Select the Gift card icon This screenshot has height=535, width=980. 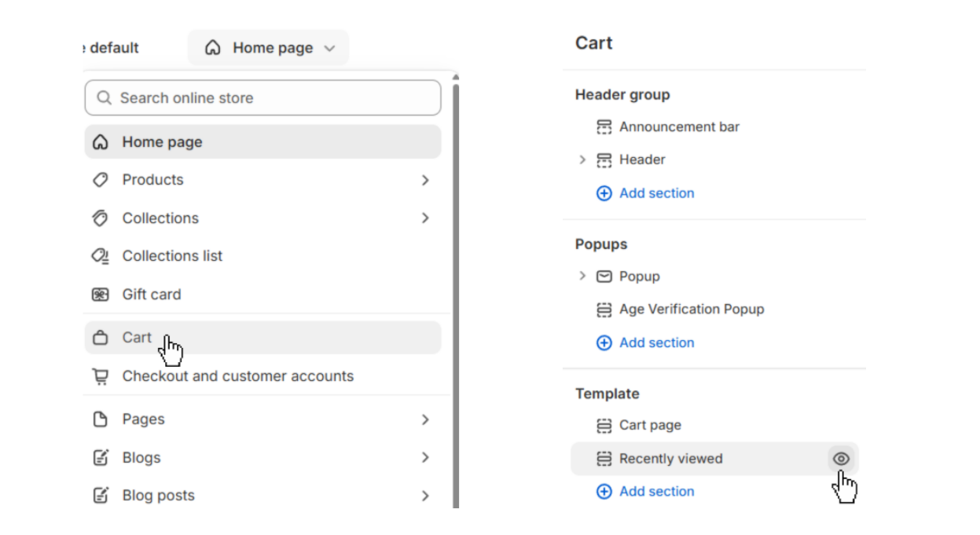pyautogui.click(x=101, y=294)
